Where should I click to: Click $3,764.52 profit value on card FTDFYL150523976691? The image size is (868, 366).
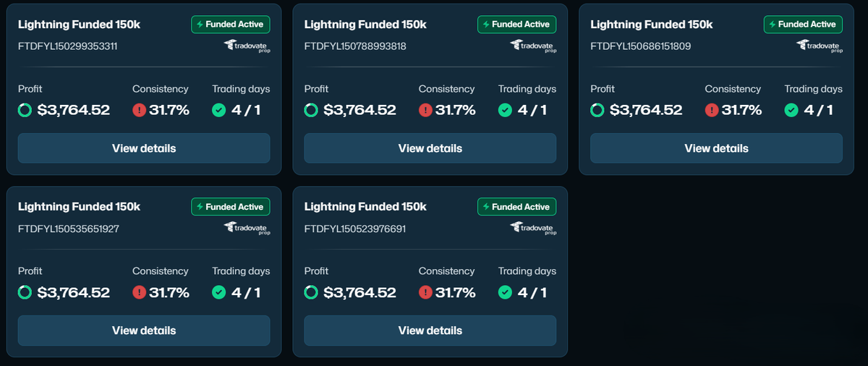(360, 292)
